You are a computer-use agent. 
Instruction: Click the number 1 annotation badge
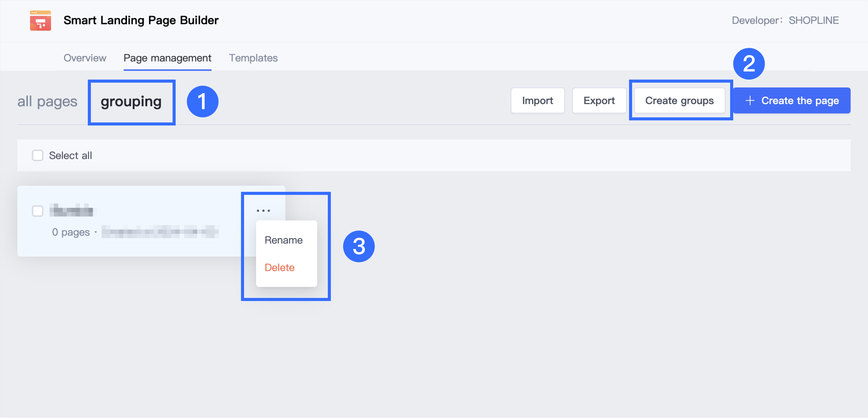coord(202,101)
